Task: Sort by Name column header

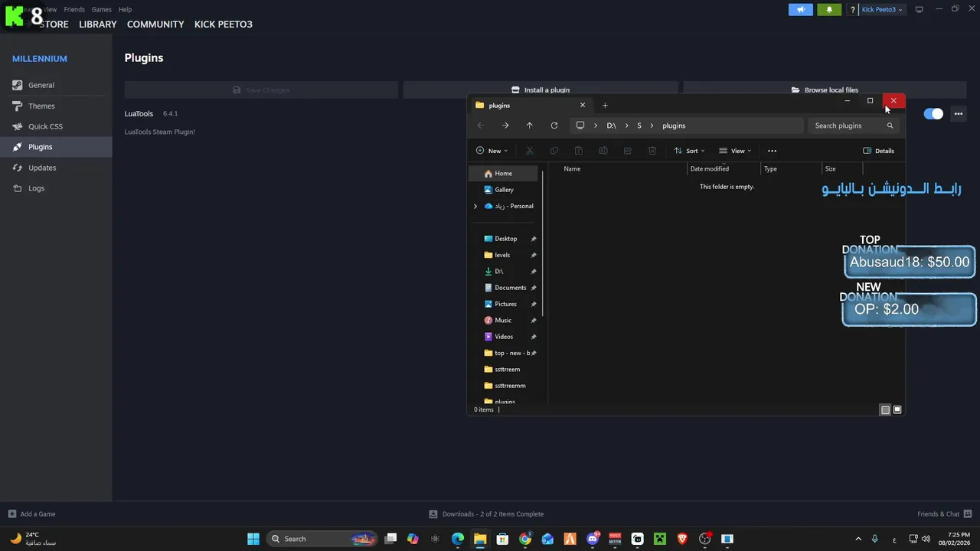Action: click(x=572, y=168)
